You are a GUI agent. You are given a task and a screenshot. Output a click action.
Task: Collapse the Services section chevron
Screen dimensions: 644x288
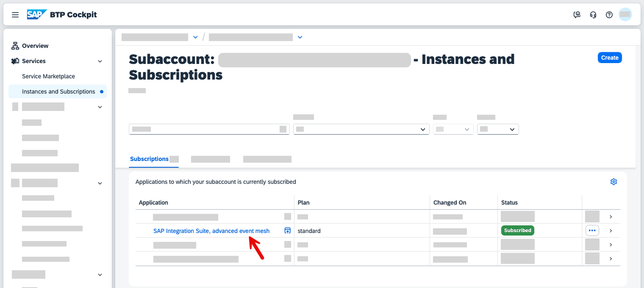coord(100,61)
